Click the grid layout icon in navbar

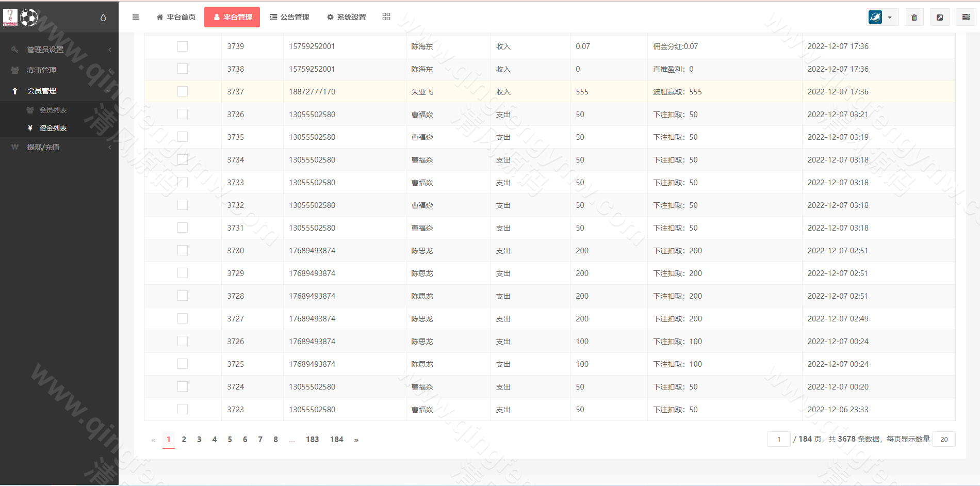click(x=386, y=16)
